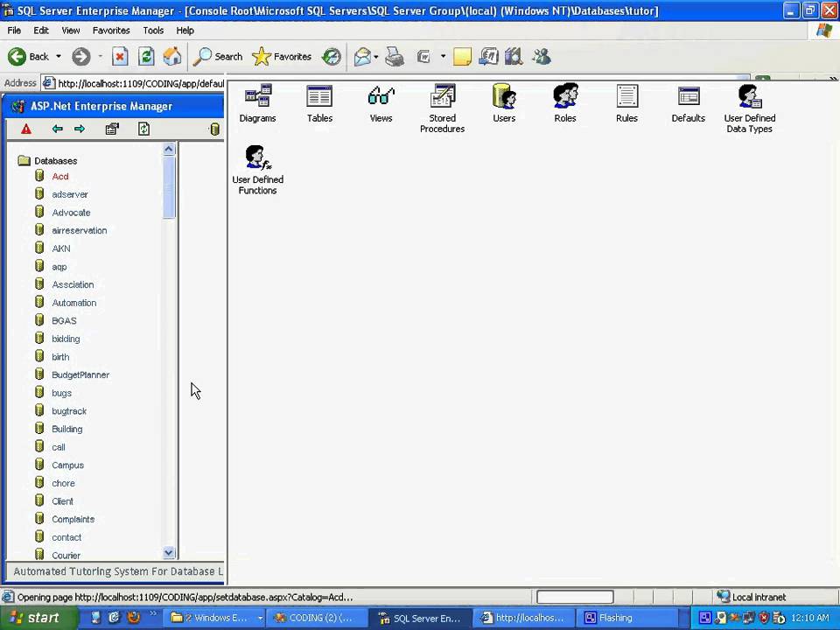The height and width of the screenshot is (630, 840).
Task: Click the Stop loading red X icon
Action: 120,56
